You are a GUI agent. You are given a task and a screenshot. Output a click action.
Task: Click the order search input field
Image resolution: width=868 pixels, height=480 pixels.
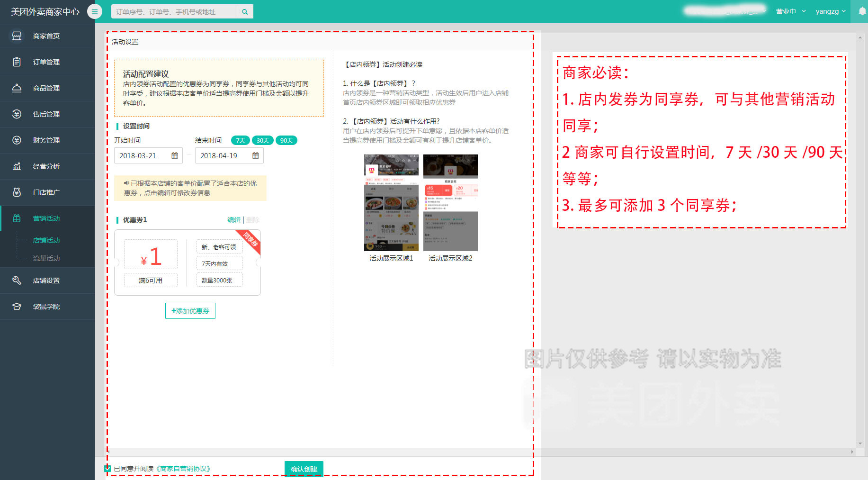coord(173,12)
